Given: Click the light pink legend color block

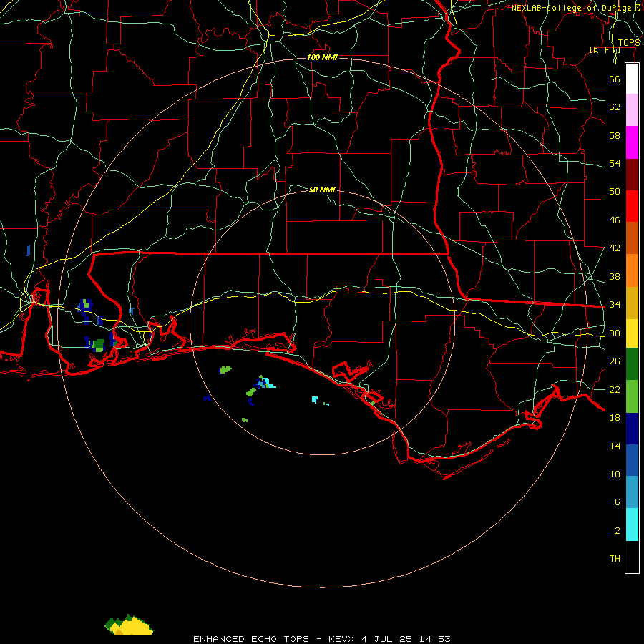Looking at the screenshot, I should click(632, 109).
